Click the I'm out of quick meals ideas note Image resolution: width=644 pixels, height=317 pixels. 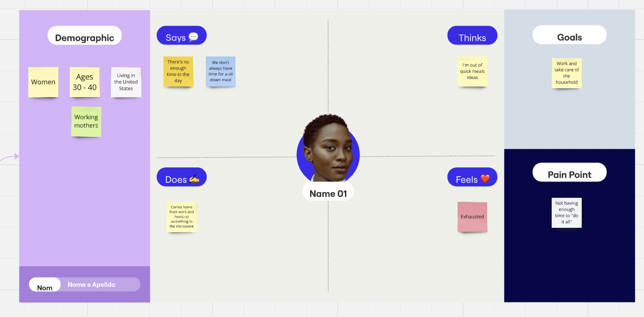coord(472,71)
